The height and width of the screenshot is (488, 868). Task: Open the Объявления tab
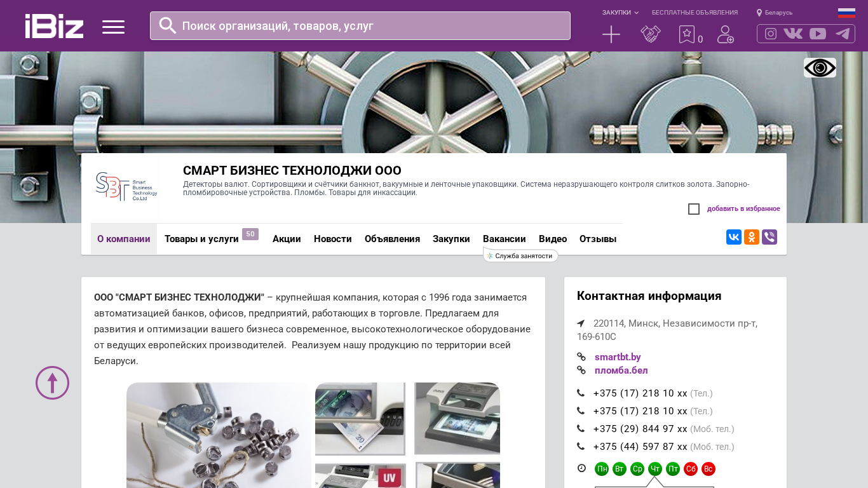392,239
